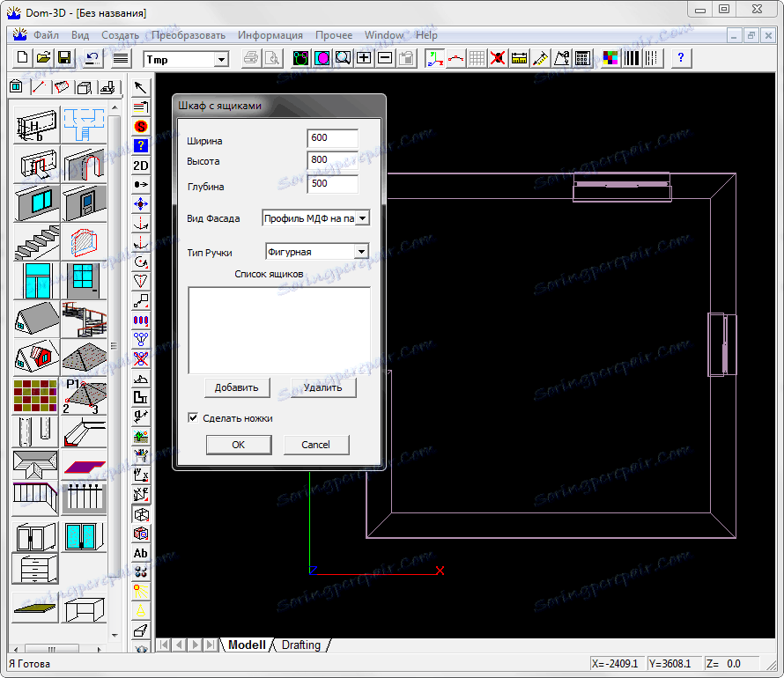Select the straight staircase tool
Screen dimensions: 784x678
pos(36,241)
